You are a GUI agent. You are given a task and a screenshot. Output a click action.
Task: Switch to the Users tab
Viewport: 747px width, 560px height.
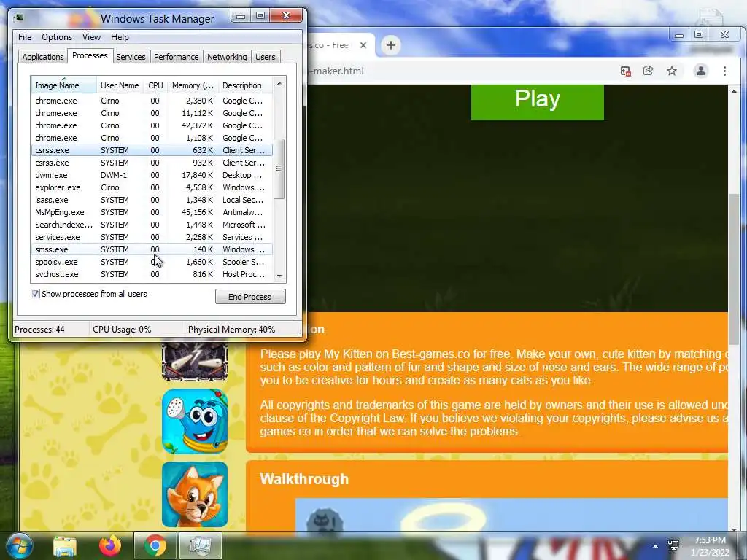(265, 57)
